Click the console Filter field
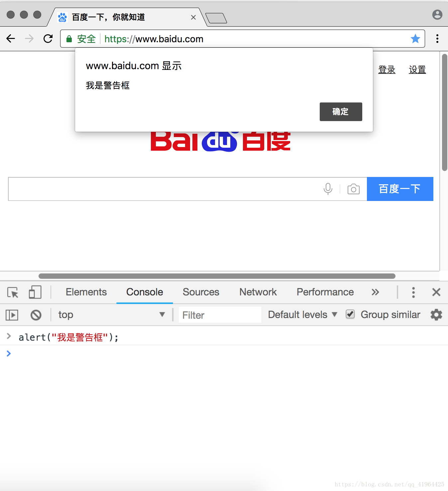 tap(220, 315)
